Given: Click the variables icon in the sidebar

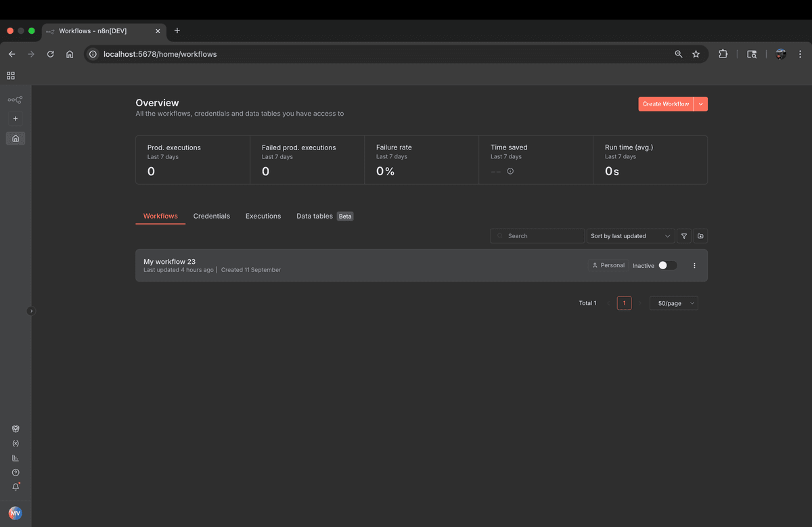Looking at the screenshot, I should point(15,443).
